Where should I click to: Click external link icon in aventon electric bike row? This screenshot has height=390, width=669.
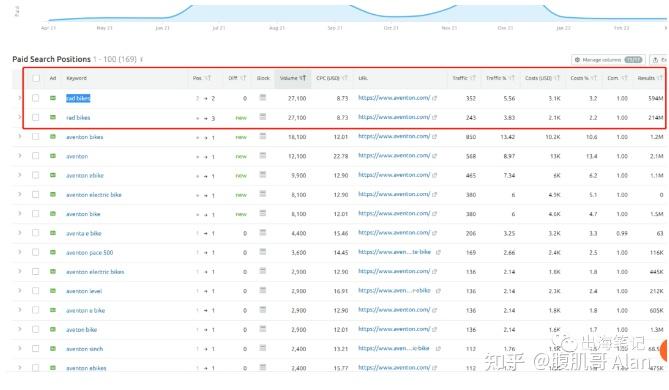(x=434, y=195)
